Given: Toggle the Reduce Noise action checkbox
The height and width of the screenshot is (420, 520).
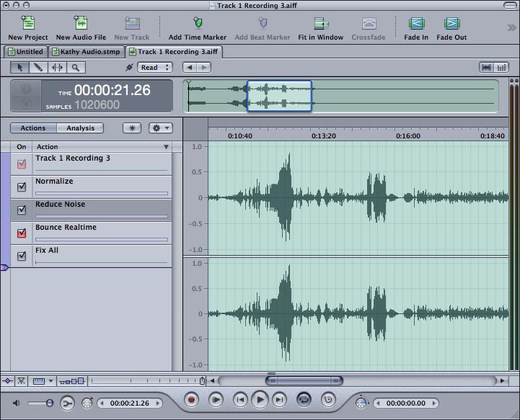Looking at the screenshot, I should (22, 210).
